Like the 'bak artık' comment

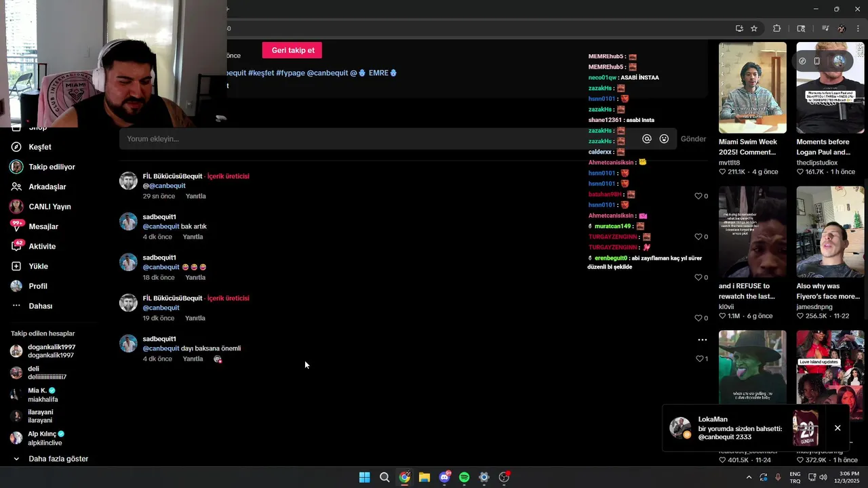pyautogui.click(x=698, y=237)
